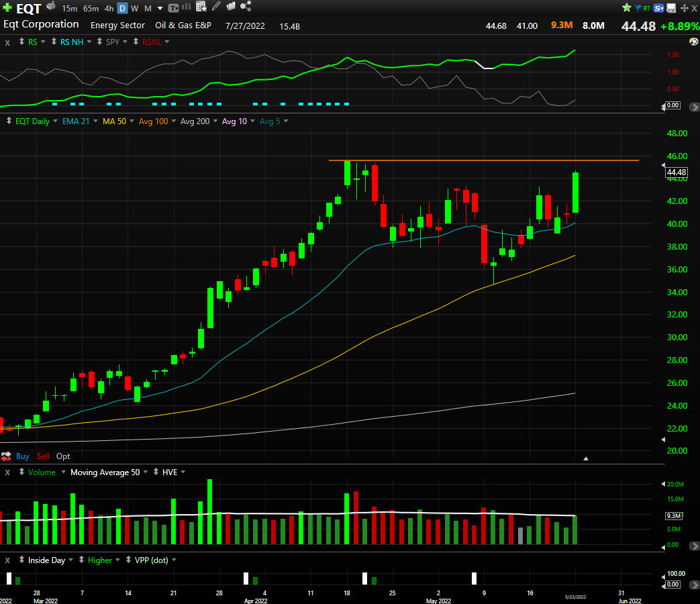Click the +8.89% percent change value
Viewport: 700px width, 604px height.
point(680,26)
